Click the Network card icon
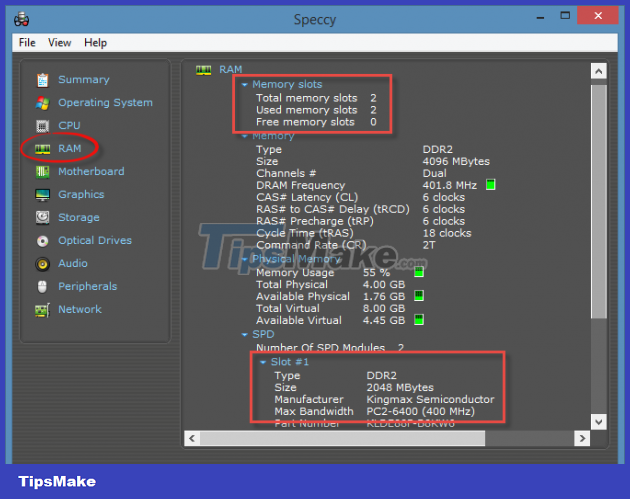 point(43,310)
